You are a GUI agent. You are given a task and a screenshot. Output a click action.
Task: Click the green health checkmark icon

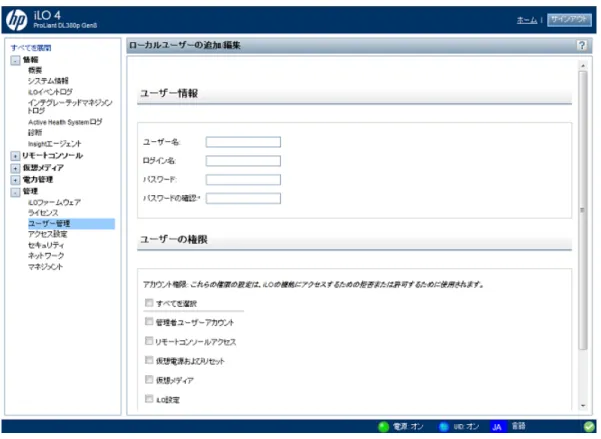pos(589,426)
